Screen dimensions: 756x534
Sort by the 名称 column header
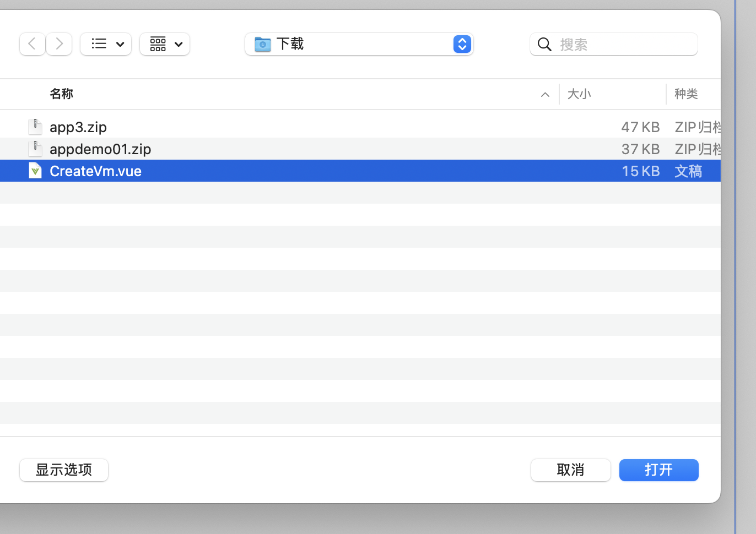pyautogui.click(x=61, y=94)
